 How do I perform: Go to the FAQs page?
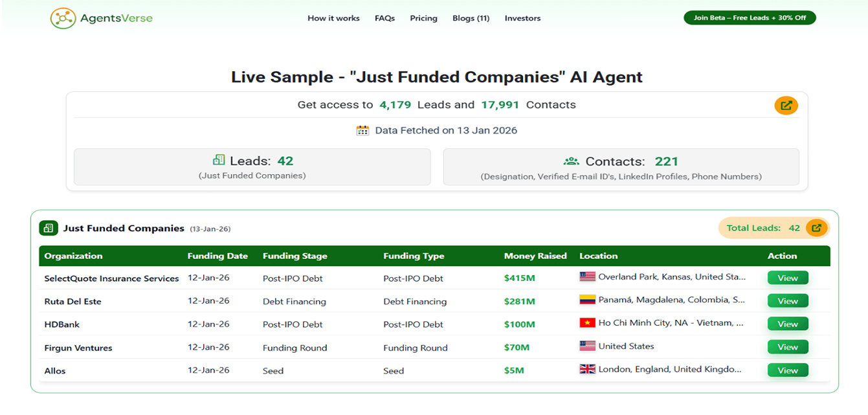tap(384, 18)
